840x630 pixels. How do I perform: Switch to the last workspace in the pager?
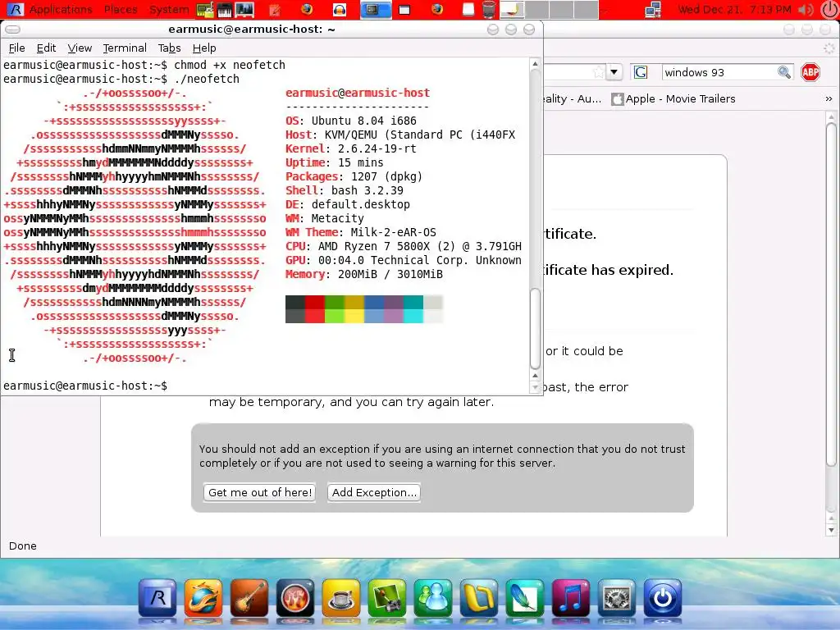[586, 9]
